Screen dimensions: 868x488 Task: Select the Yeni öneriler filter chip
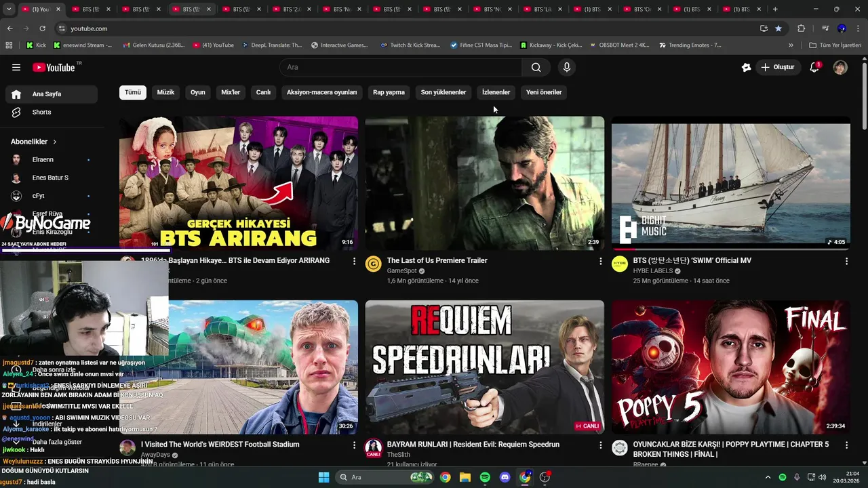544,92
